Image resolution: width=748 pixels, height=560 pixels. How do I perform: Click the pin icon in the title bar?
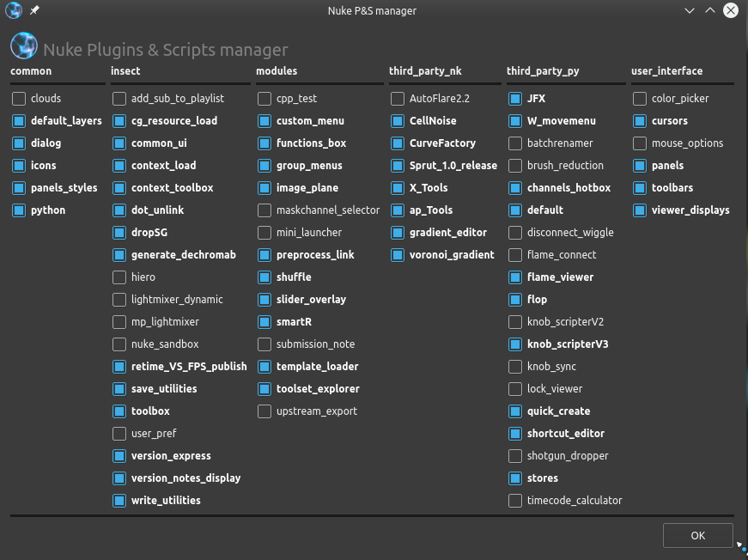pyautogui.click(x=34, y=10)
